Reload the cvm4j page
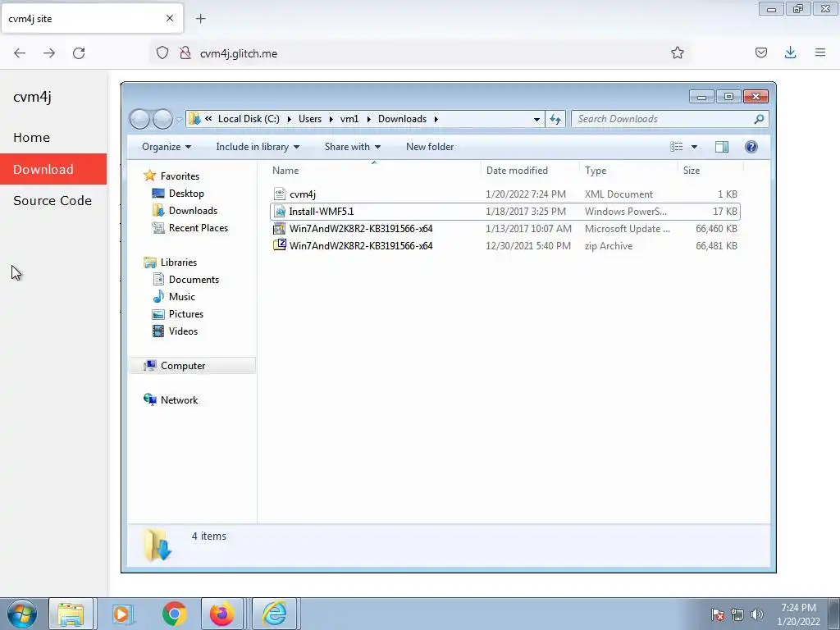Viewport: 840px width, 630px height. [79, 53]
